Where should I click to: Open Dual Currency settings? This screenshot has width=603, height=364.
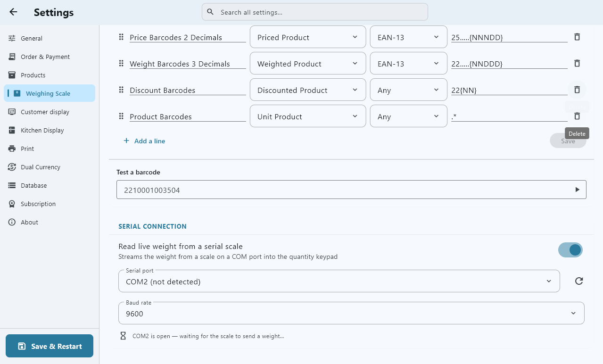(x=50, y=167)
